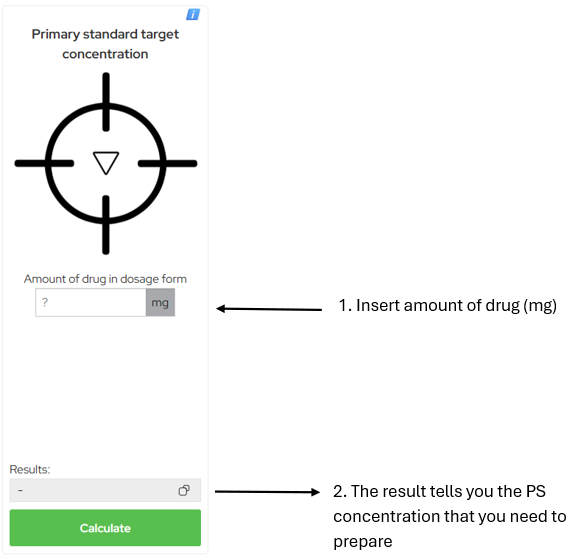Viewport: 568px width, 558px height.
Task: Click the 'Amount of drug in dosage form' label
Action: 105,279
